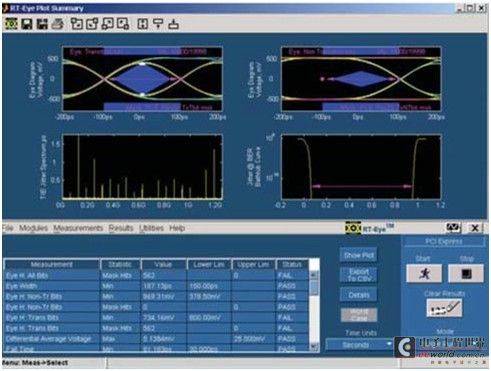Image resolution: width=491 pixels, height=371 pixels.
Task: Click the Show Plot button
Action: [359, 255]
